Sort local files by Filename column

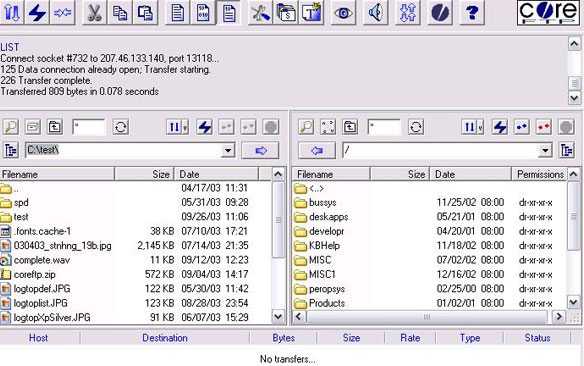click(57, 174)
